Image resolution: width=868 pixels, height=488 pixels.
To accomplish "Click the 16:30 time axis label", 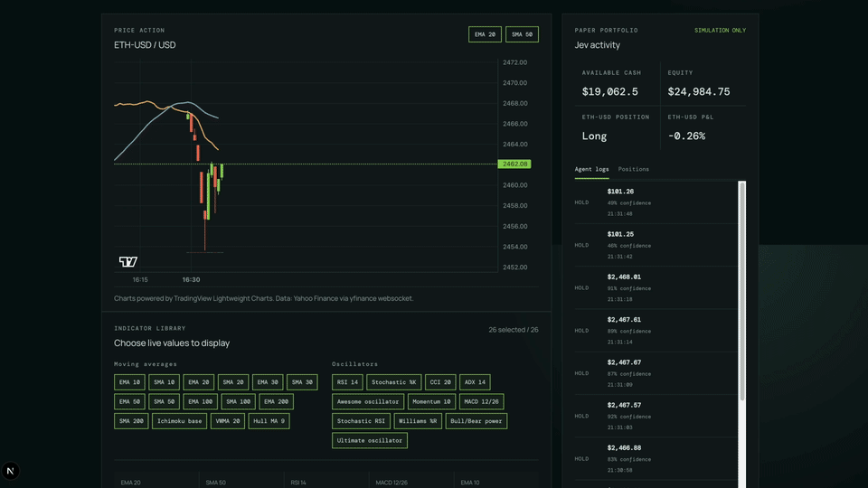I will pyautogui.click(x=191, y=280).
